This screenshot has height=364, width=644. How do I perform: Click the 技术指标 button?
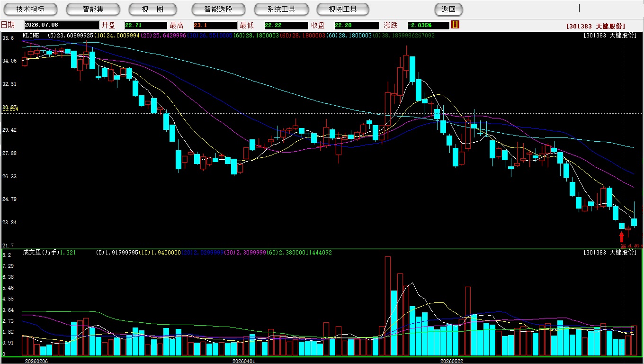(x=30, y=9)
